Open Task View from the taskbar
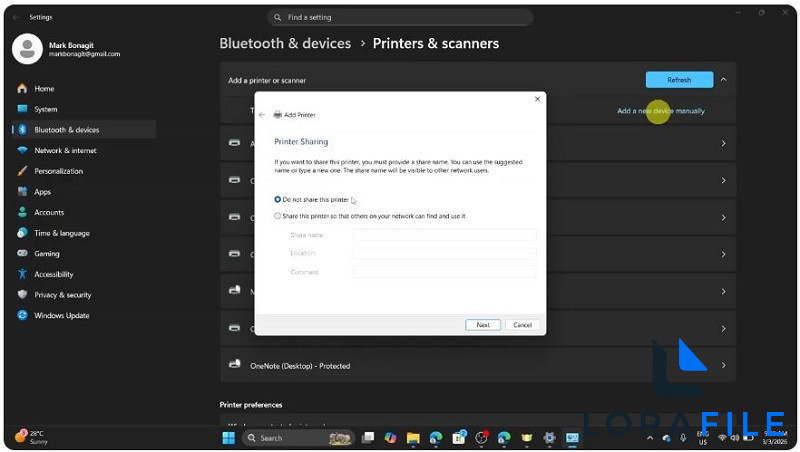The height and width of the screenshot is (452, 800). (367, 438)
